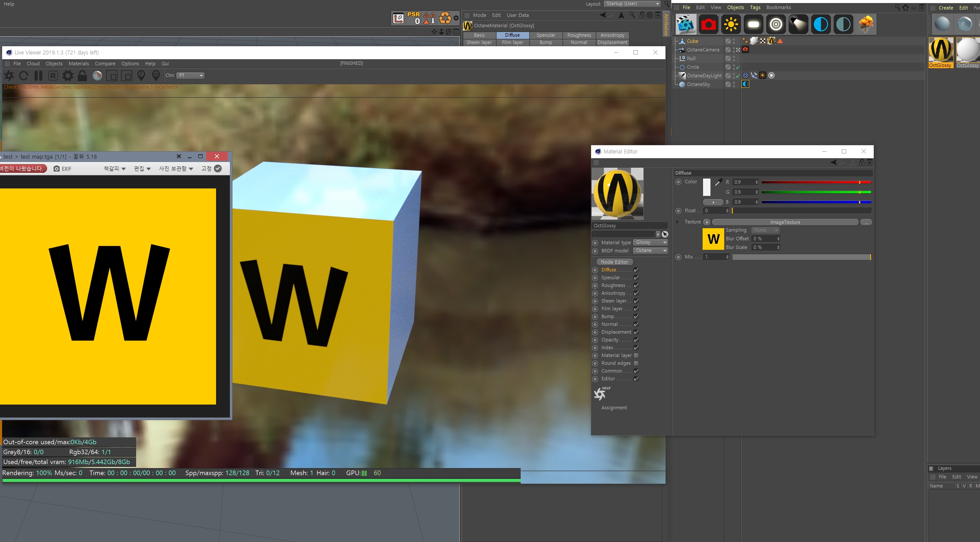The width and height of the screenshot is (980, 542).
Task: Click sun tag on OctaneDayLight row
Action: coord(763,75)
